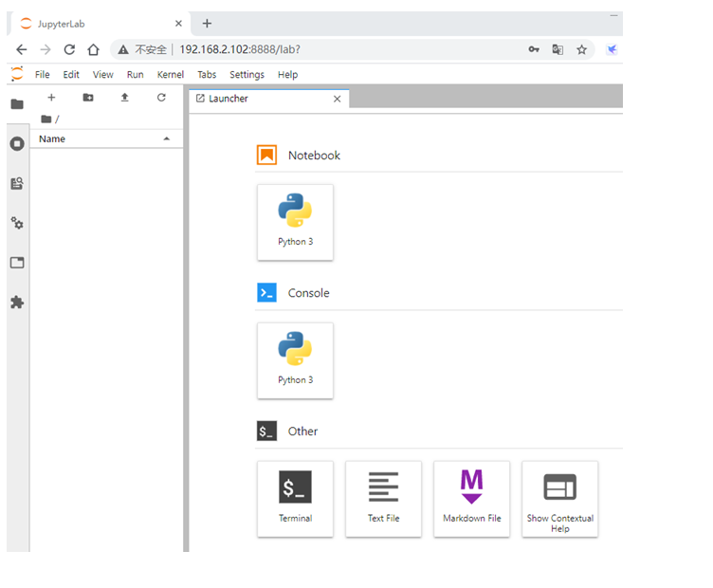Go to browser home page
The width and height of the screenshot is (713, 588).
point(93,49)
